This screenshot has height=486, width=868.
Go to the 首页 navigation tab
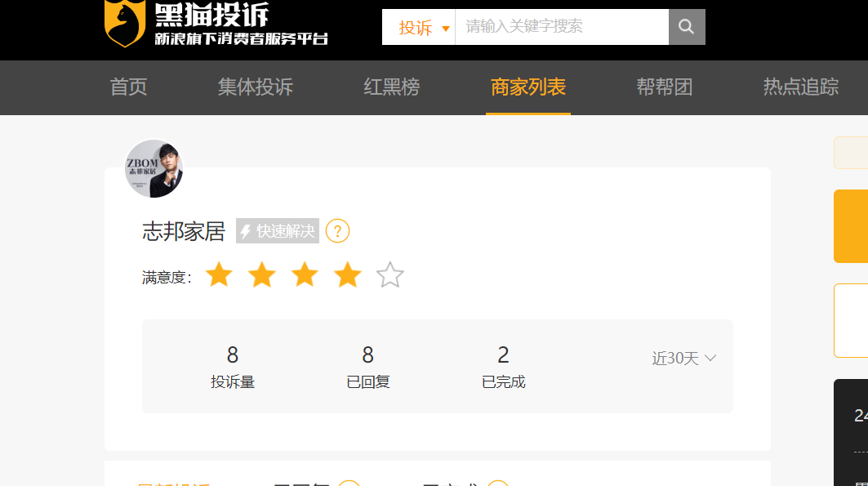(x=129, y=87)
